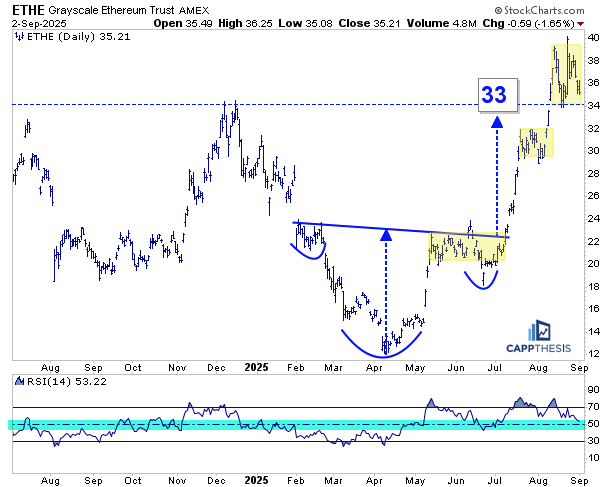The width and height of the screenshot is (607, 487).
Task: Click the April bottom rounded arc
Action: 382,345
